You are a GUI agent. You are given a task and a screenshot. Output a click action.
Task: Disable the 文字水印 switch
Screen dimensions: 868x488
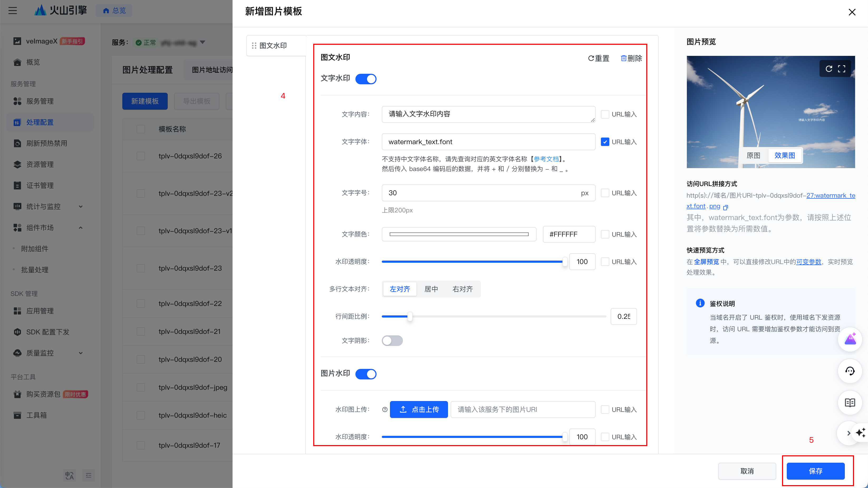click(x=366, y=79)
